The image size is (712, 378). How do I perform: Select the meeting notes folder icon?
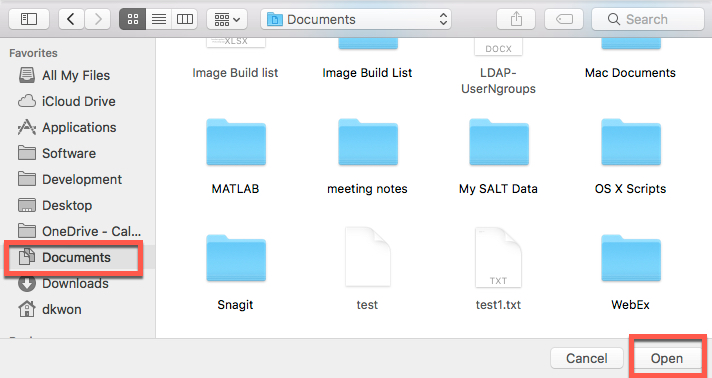(x=368, y=142)
